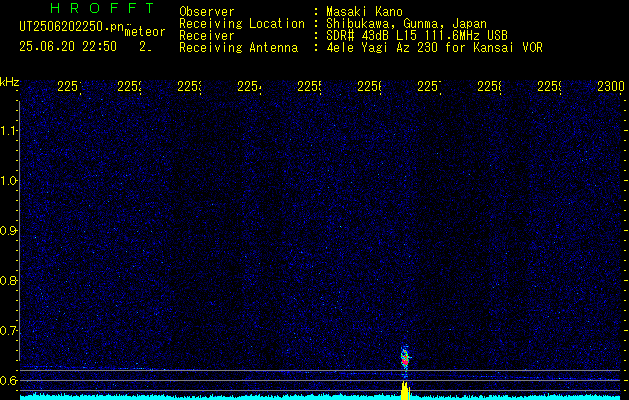Click the date stamp 25.06.20 22:50

point(68,46)
